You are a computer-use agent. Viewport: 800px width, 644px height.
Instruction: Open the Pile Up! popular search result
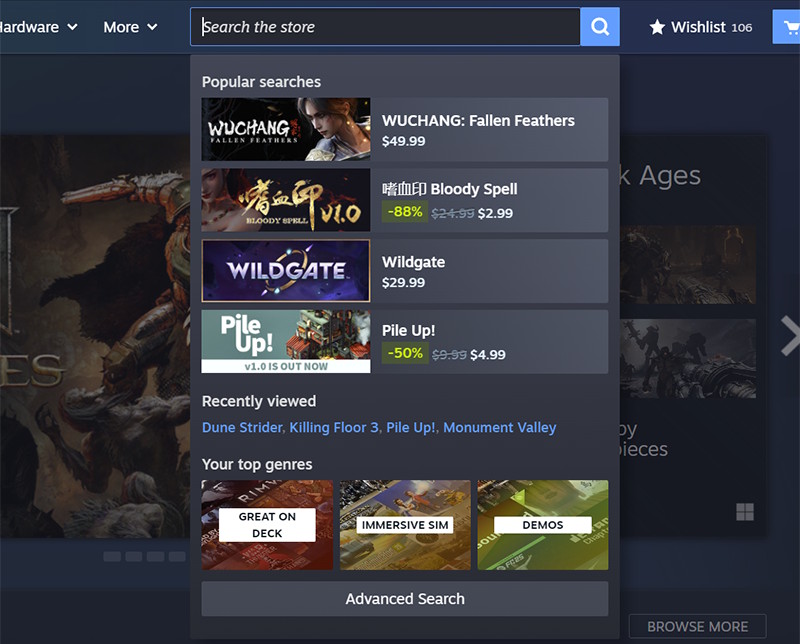(405, 341)
